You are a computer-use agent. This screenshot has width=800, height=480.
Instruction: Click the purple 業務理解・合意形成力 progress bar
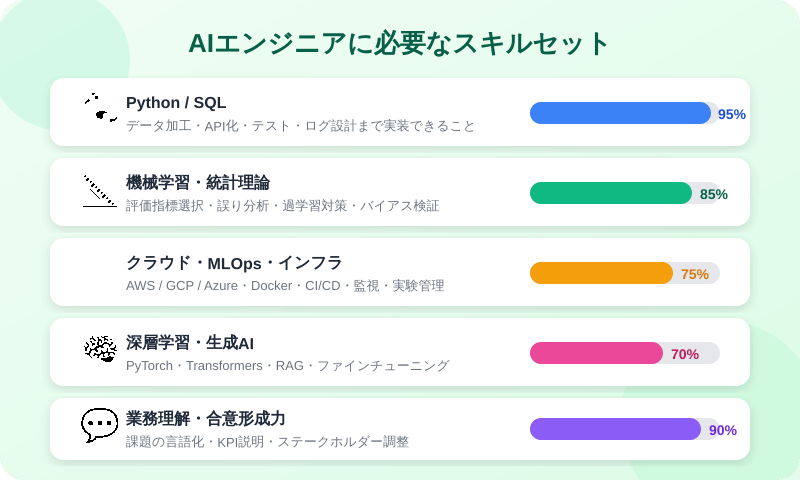[615, 429]
